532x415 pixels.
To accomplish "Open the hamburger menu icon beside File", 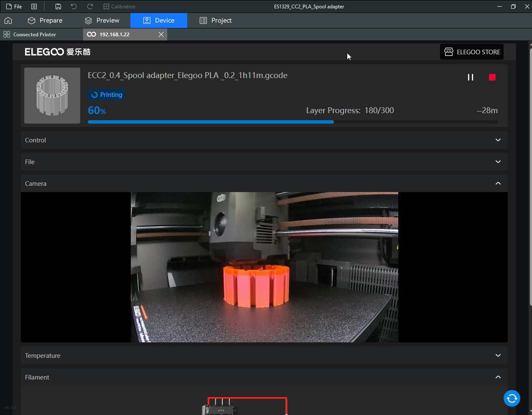I will tap(34, 7).
